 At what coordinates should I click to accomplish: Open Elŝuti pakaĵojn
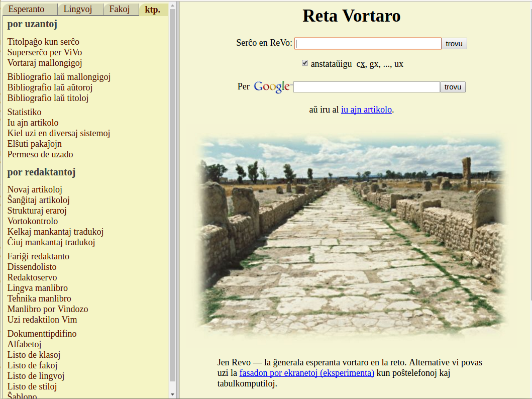[34, 144]
